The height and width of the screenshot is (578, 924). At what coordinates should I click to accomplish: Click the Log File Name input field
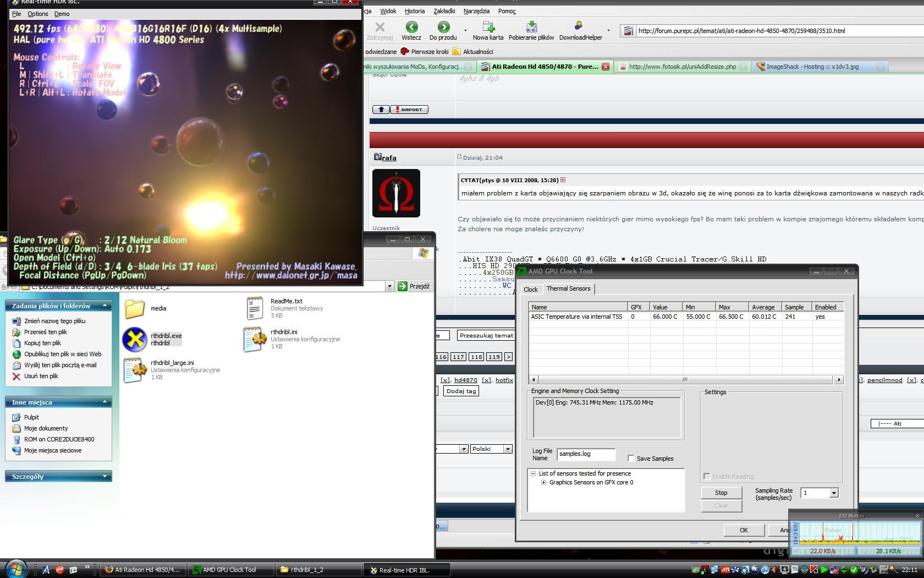586,454
